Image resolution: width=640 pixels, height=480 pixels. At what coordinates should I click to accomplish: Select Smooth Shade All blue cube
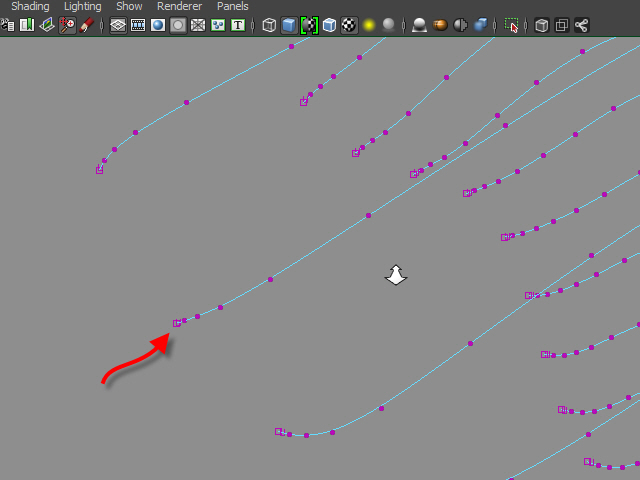(x=289, y=25)
